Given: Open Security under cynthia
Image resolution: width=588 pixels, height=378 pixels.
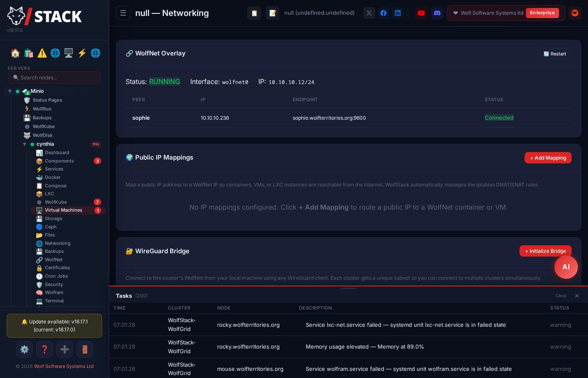Looking at the screenshot, I should [x=54, y=284].
